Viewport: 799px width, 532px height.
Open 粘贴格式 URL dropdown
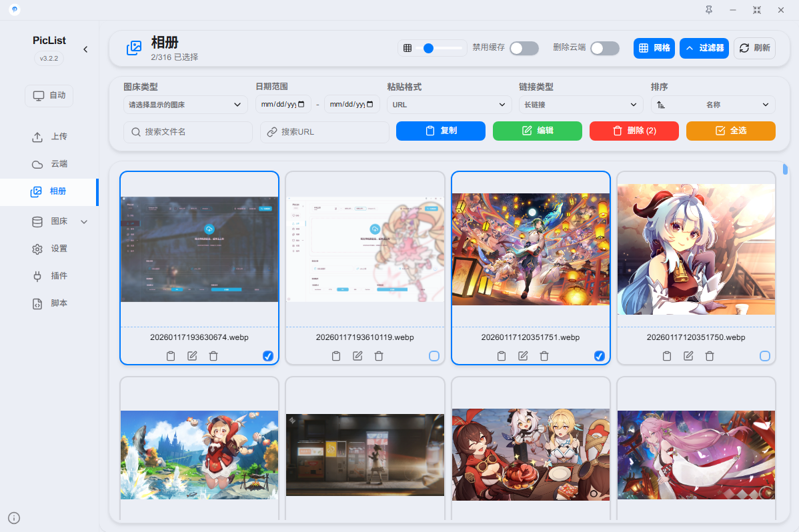[x=449, y=105]
